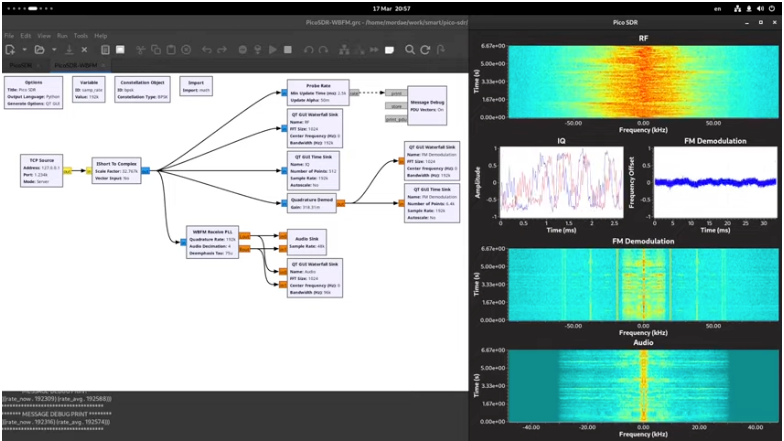This screenshot has height=441, width=784.
Task: Enable selected block toolbar icon
Action: point(344,50)
